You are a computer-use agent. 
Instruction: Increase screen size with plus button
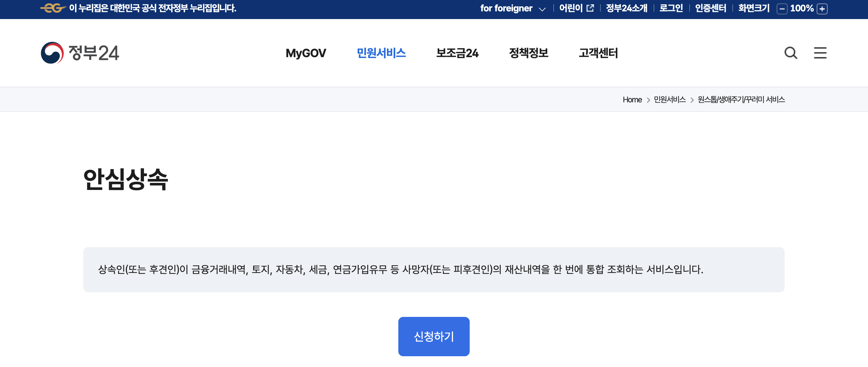coord(822,9)
